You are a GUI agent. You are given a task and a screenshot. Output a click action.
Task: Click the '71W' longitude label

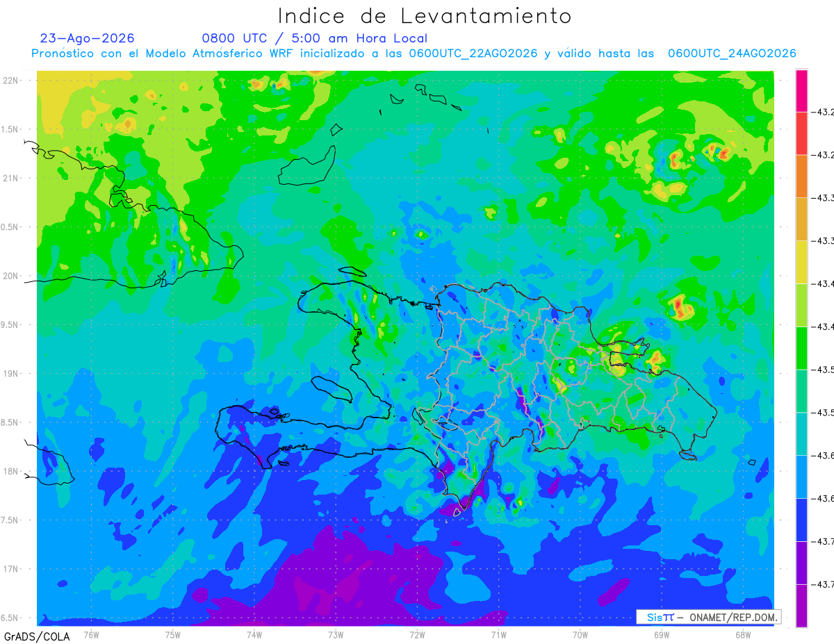(498, 635)
